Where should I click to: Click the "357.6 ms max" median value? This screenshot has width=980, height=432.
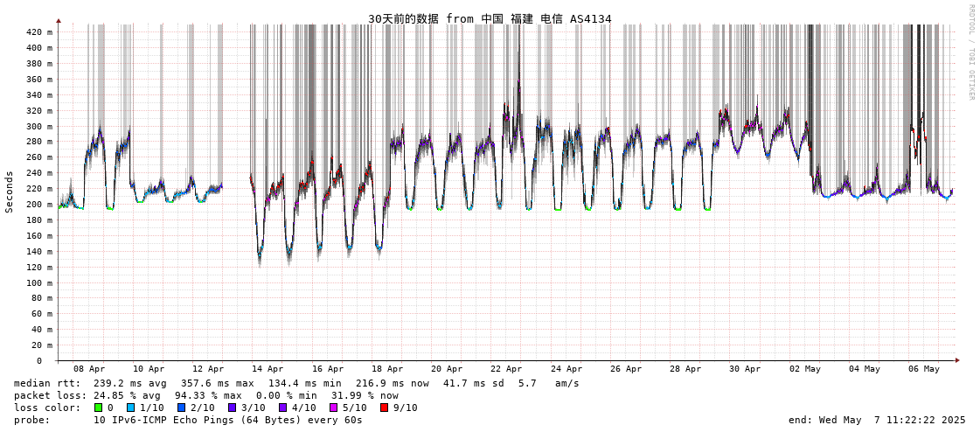point(218,383)
